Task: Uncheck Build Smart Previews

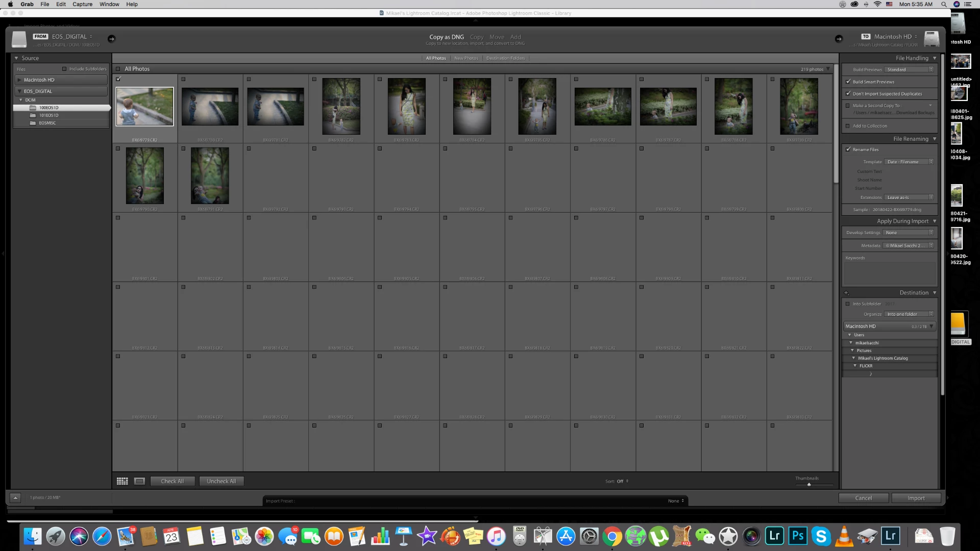Action: [848, 82]
